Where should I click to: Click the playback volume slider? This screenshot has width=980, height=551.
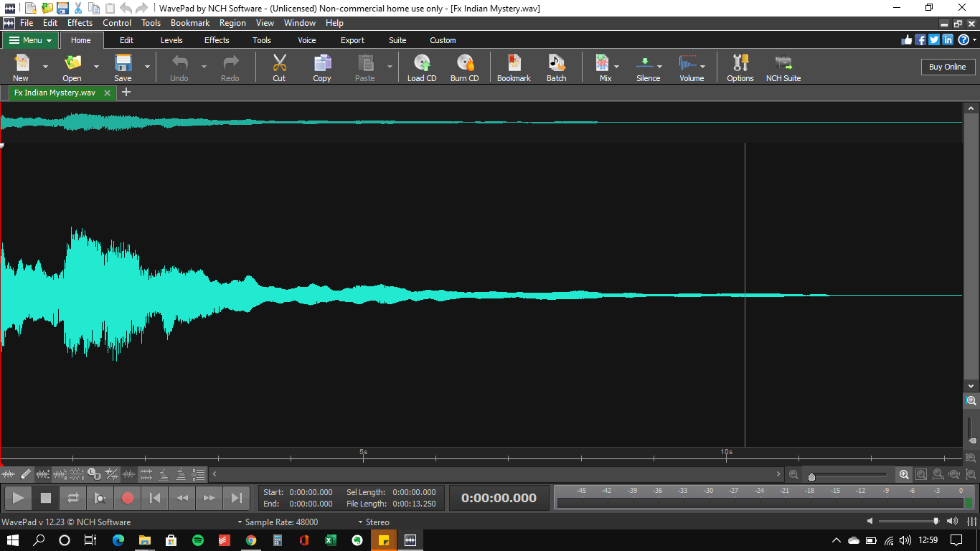[908, 522]
